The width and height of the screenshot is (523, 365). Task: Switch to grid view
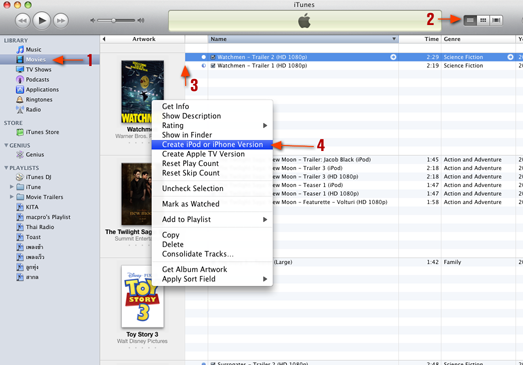pyautogui.click(x=483, y=20)
